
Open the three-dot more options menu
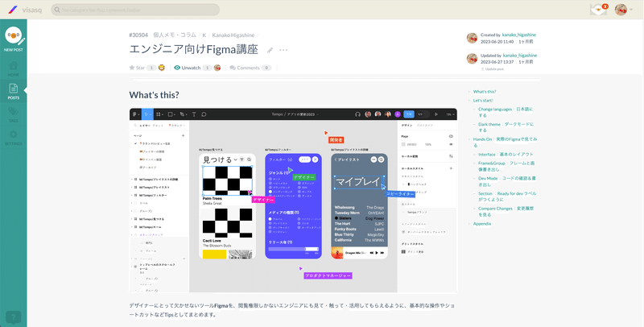click(283, 50)
